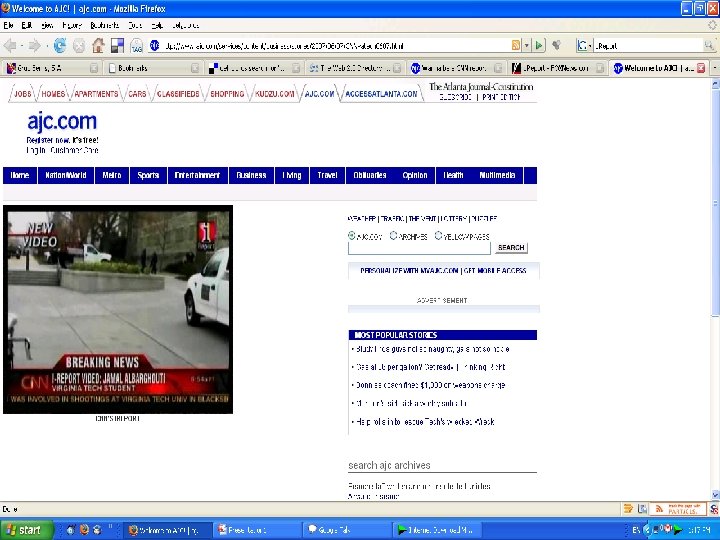Viewport: 720px width, 540px height.
Task: Open the Bookmarks menu
Action: tap(105, 25)
